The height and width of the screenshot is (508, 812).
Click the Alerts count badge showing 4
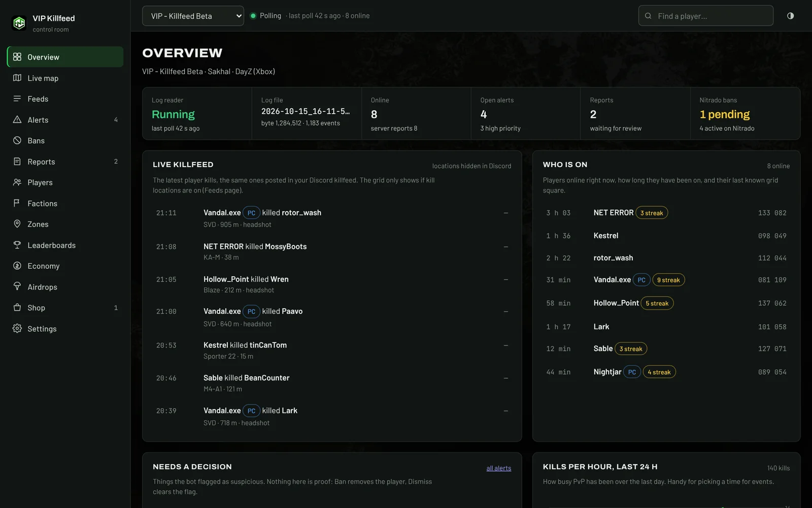116,120
